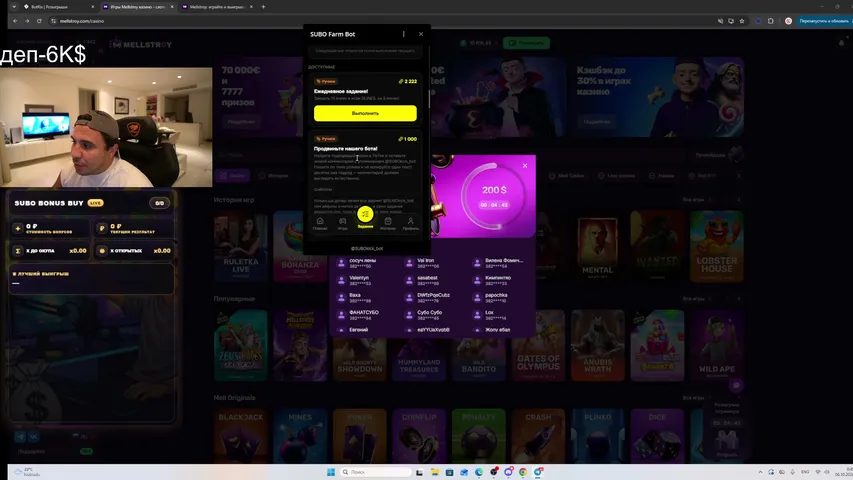Open the Mines Mell Originals game
This screenshot has height=480, width=853.
[x=300, y=436]
